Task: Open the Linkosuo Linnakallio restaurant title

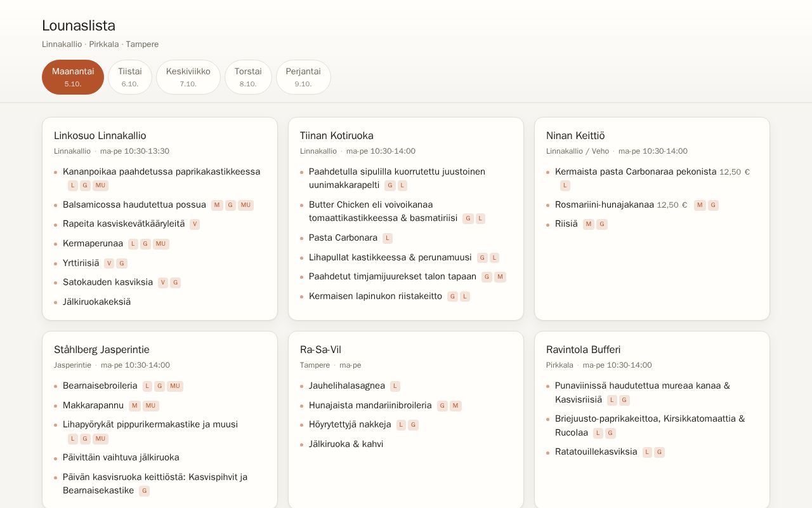Action: click(x=100, y=135)
